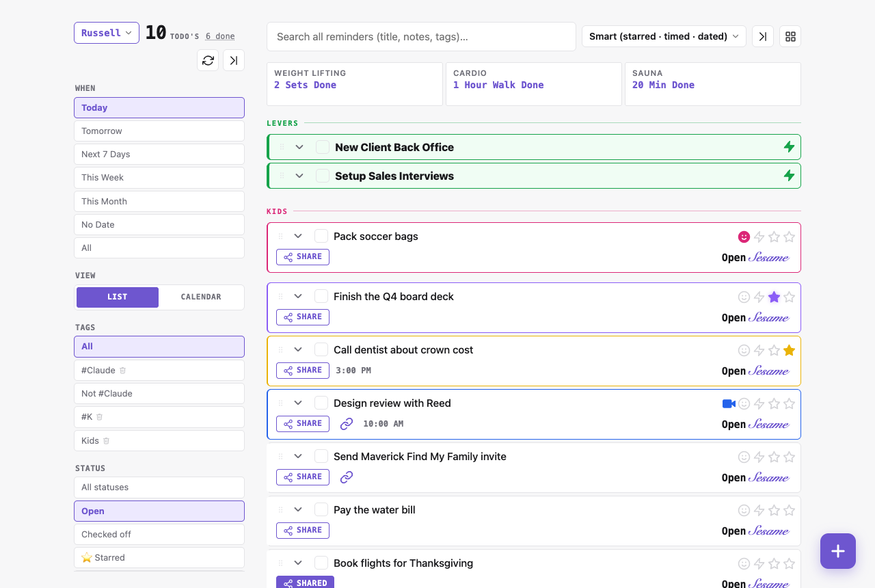This screenshot has width=875, height=588.
Task: Filter by Next 7 Days
Action: [159, 155]
